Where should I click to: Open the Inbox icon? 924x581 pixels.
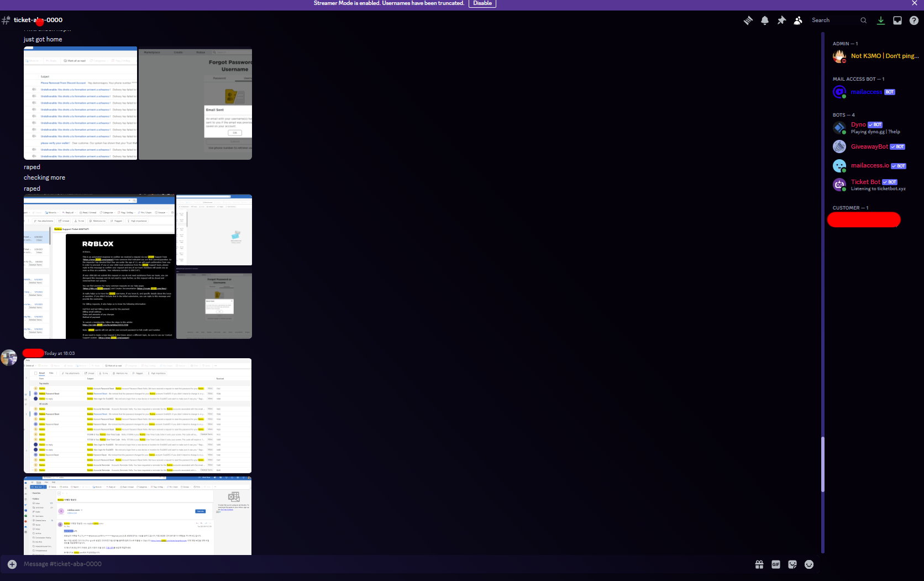click(897, 20)
